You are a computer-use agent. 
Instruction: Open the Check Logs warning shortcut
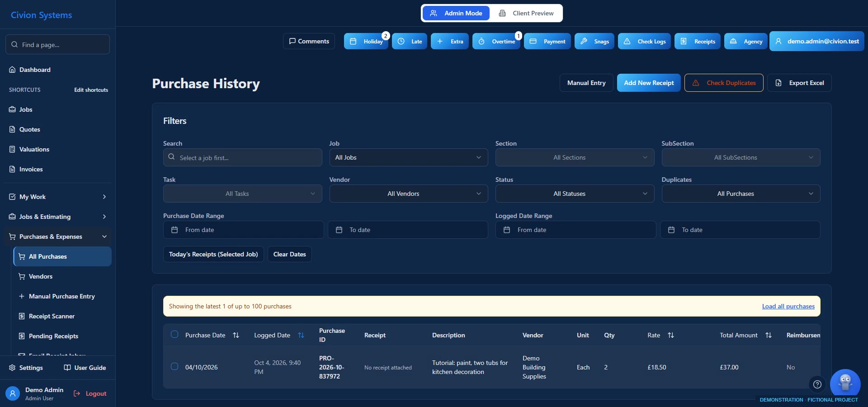point(645,41)
